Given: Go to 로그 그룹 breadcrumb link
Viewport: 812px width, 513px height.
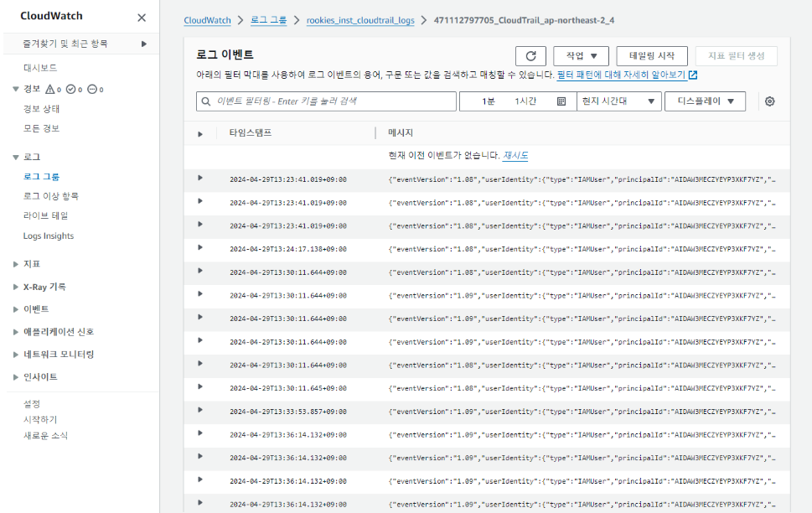Looking at the screenshot, I should coord(268,20).
